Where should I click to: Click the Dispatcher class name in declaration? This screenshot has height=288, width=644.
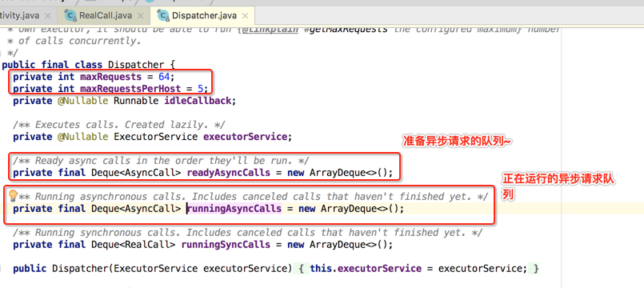coord(135,65)
